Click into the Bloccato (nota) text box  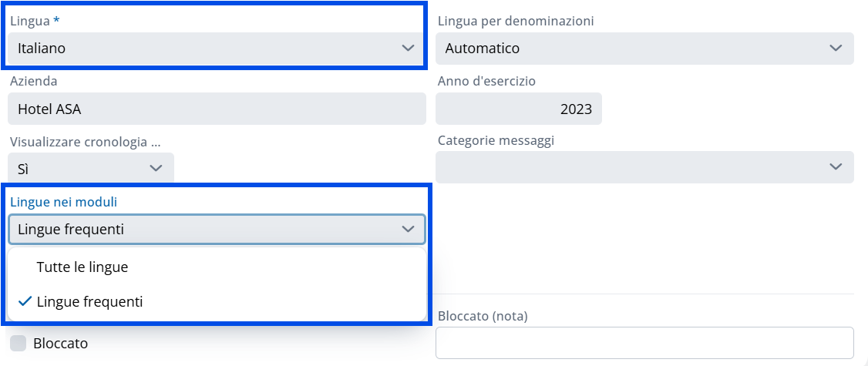(644, 343)
